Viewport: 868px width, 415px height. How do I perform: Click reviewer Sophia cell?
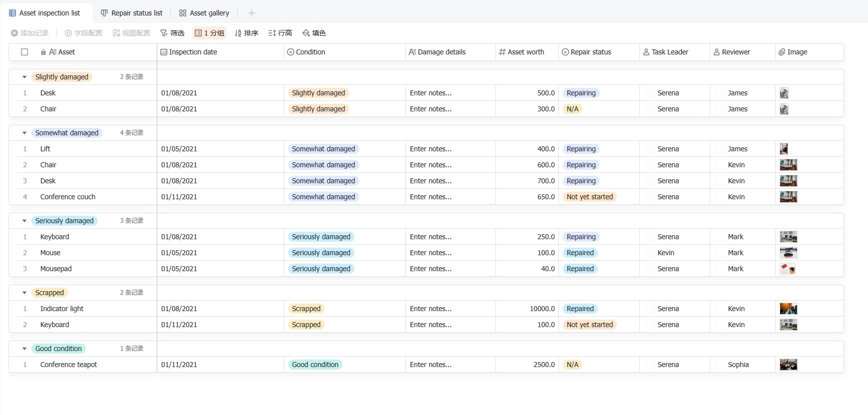[742, 365]
